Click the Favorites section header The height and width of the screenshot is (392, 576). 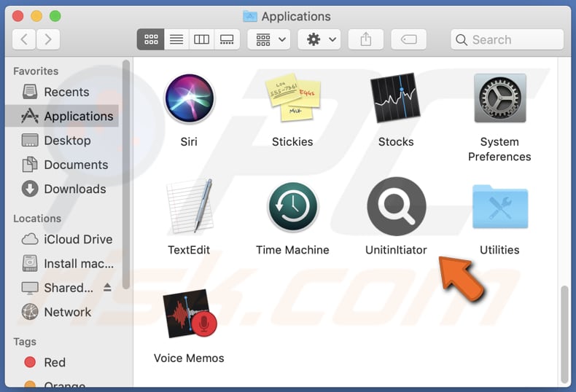point(36,71)
